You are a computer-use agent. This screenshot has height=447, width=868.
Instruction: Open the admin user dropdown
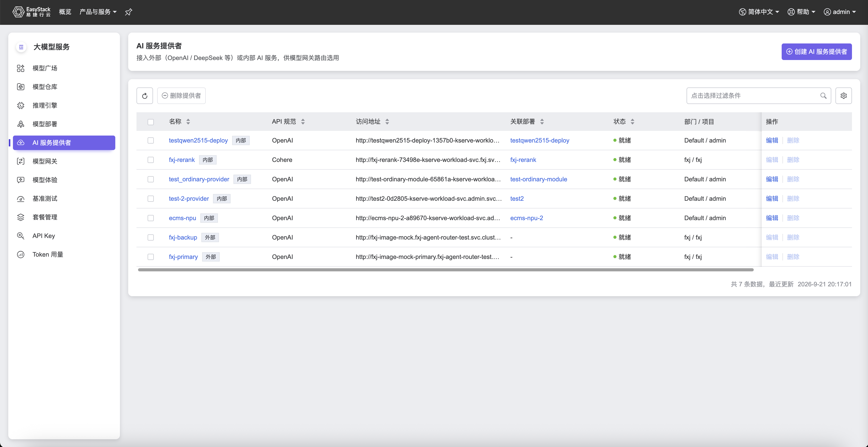[x=840, y=12]
